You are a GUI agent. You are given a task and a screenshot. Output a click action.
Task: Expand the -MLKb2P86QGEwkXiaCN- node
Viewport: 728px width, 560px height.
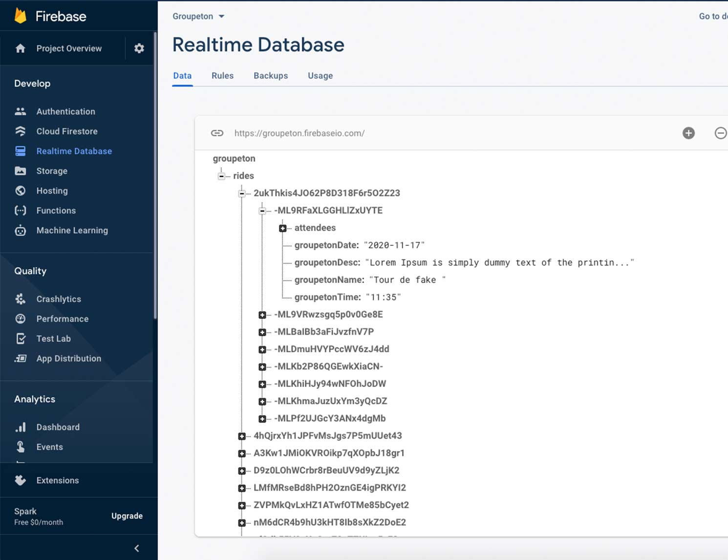coord(262,367)
